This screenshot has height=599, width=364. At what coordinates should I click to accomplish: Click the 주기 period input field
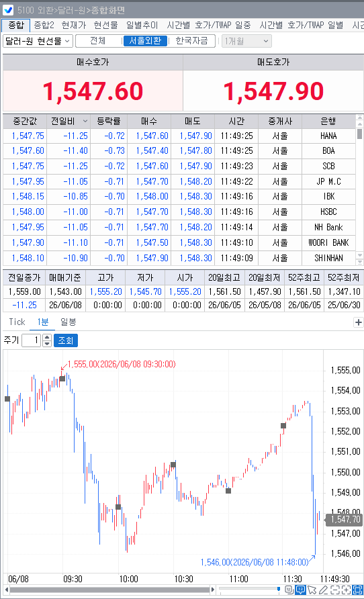(x=32, y=340)
